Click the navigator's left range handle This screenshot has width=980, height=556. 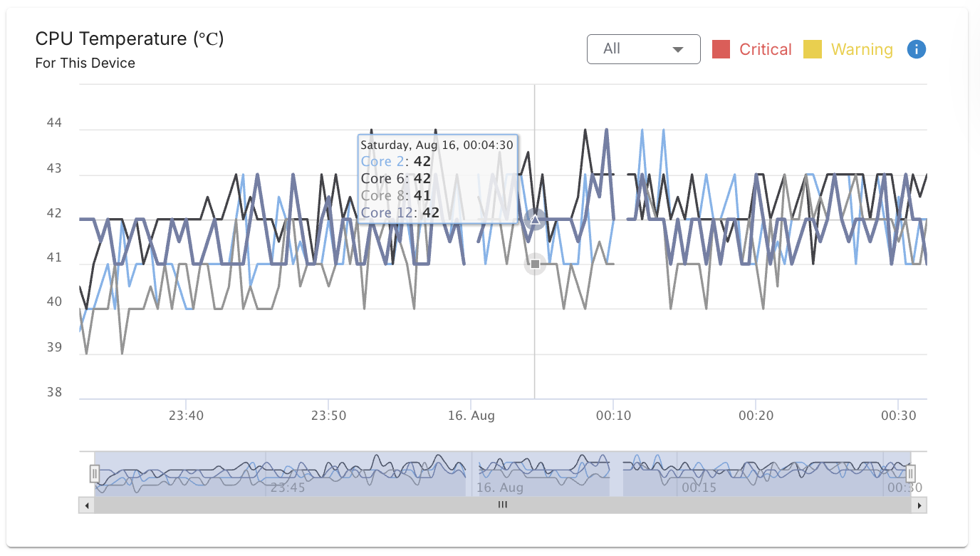[x=95, y=473]
